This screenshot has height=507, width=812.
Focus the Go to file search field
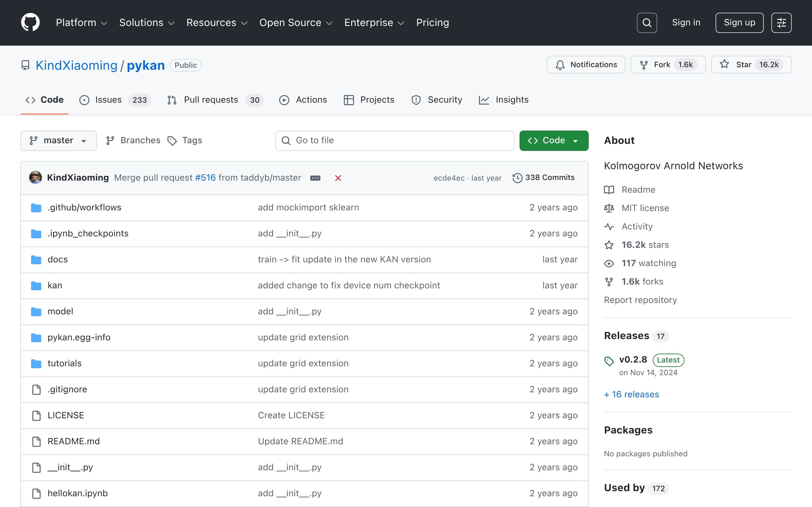395,140
